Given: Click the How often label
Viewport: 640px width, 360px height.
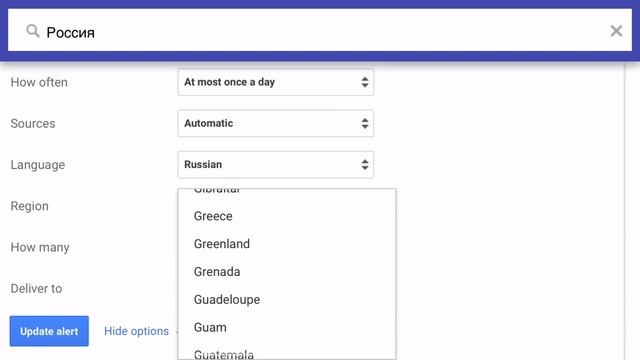Looking at the screenshot, I should [x=39, y=82].
